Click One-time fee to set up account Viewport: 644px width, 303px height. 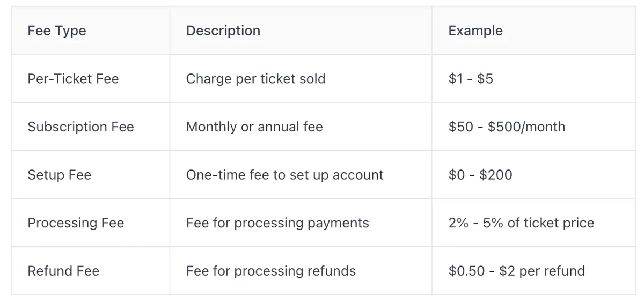(x=285, y=175)
